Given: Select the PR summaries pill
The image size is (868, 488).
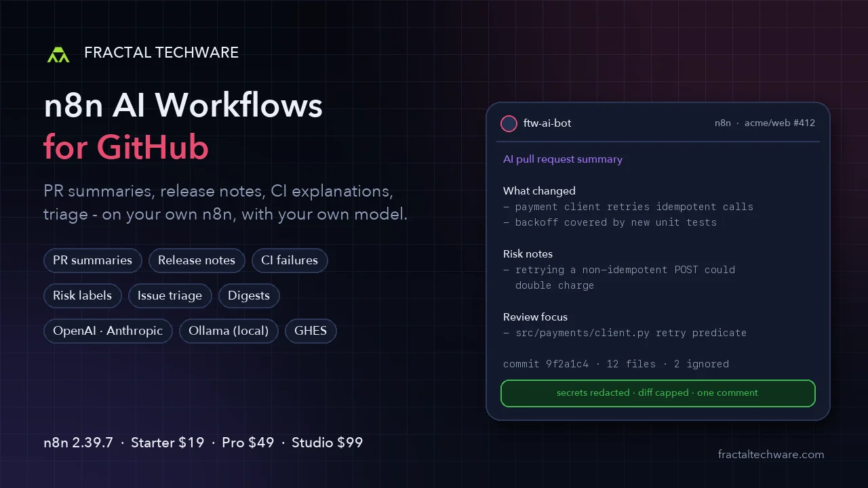Looking at the screenshot, I should pos(92,260).
